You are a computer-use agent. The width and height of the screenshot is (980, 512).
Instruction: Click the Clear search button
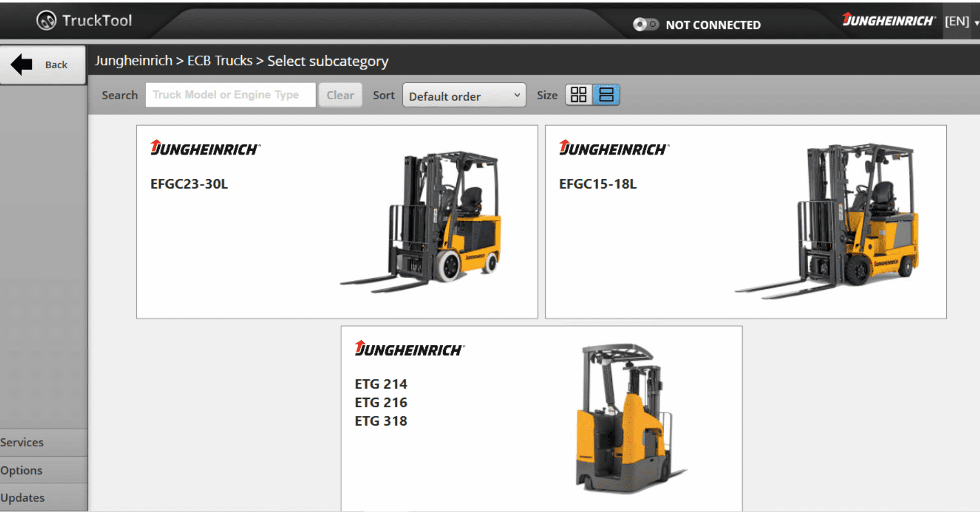click(x=340, y=95)
